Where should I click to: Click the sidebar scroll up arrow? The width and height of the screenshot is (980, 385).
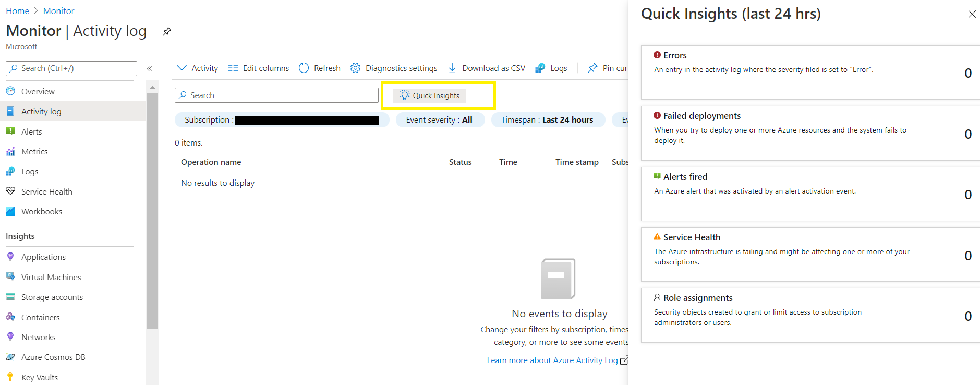point(152,87)
